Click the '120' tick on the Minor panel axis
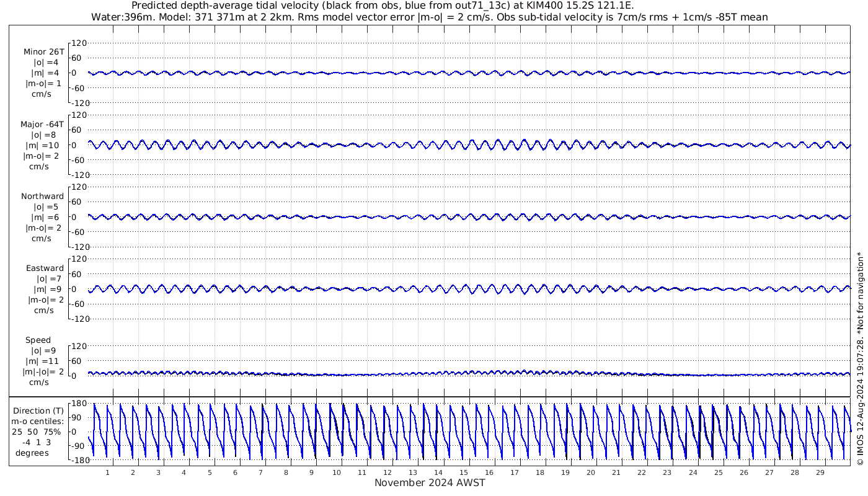 pyautogui.click(x=79, y=43)
